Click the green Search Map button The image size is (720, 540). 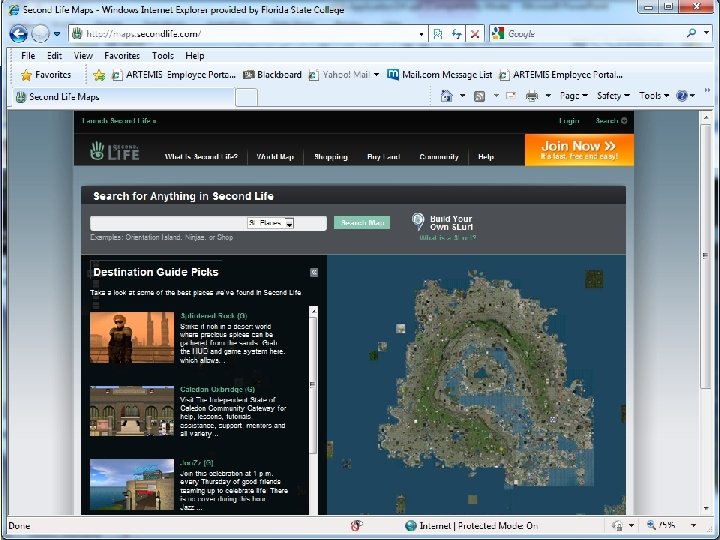click(362, 223)
